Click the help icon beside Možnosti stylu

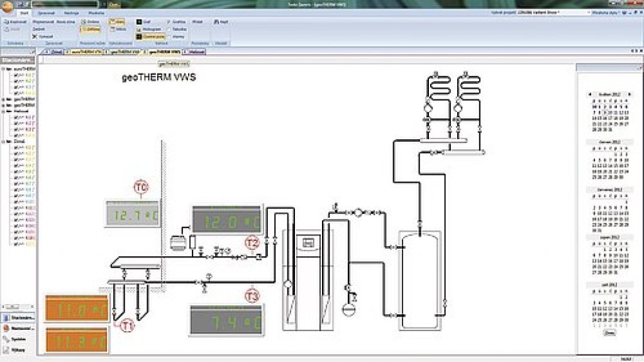[625, 13]
